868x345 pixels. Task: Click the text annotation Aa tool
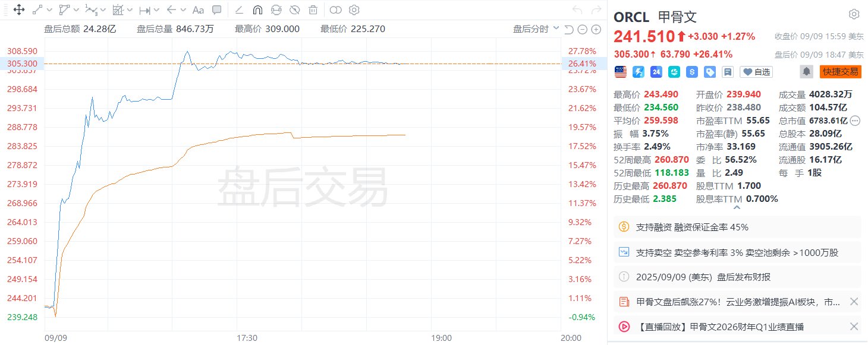(x=199, y=10)
